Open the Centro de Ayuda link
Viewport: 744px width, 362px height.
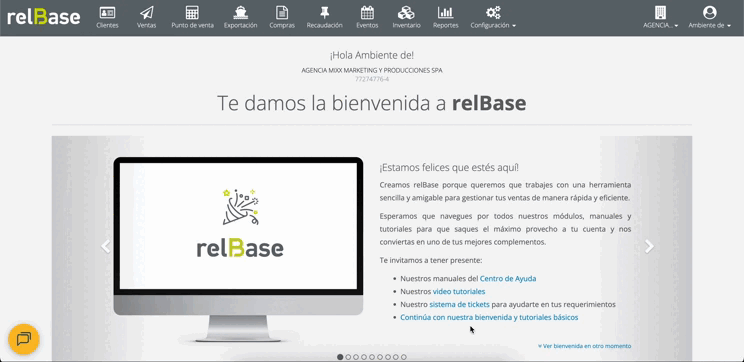(x=508, y=278)
